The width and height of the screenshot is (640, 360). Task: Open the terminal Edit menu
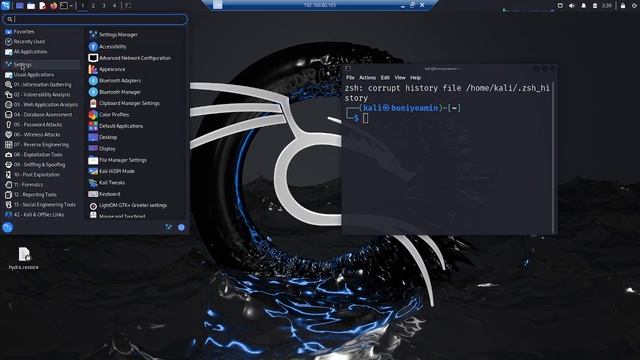click(x=385, y=78)
